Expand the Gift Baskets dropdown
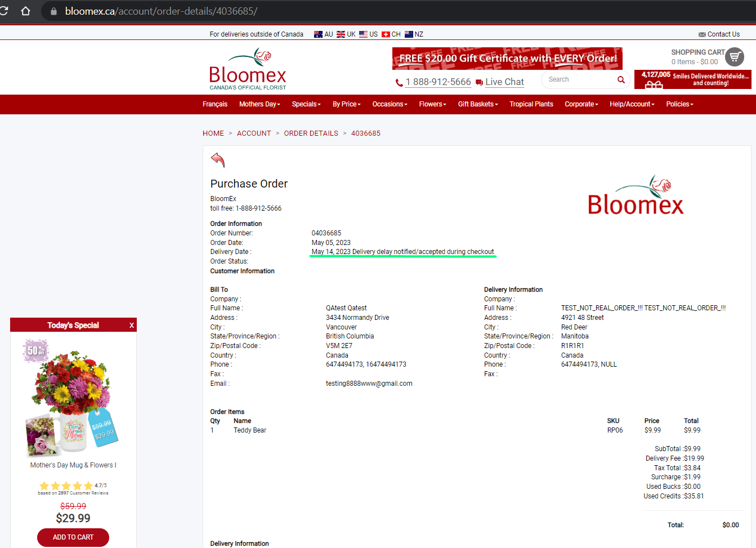Image resolution: width=756 pixels, height=548 pixels. (478, 104)
